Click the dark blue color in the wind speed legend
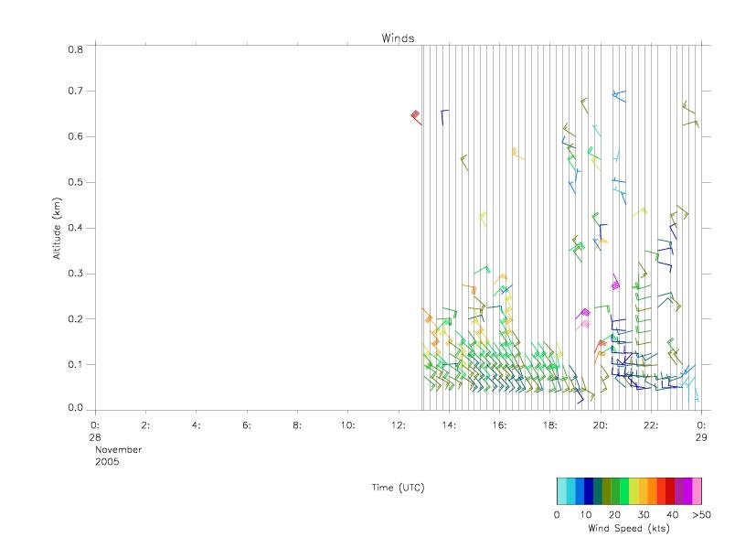Viewport: 756px width, 559px height. click(589, 491)
